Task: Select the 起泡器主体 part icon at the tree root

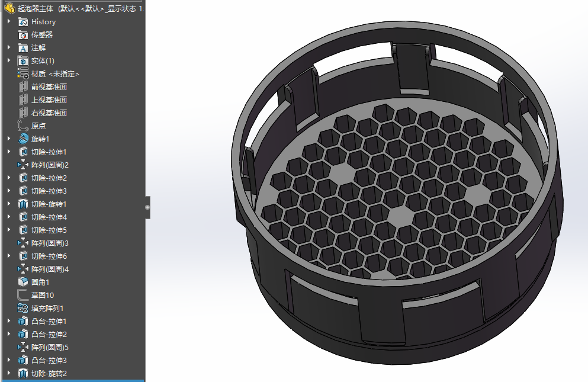Action: point(9,8)
